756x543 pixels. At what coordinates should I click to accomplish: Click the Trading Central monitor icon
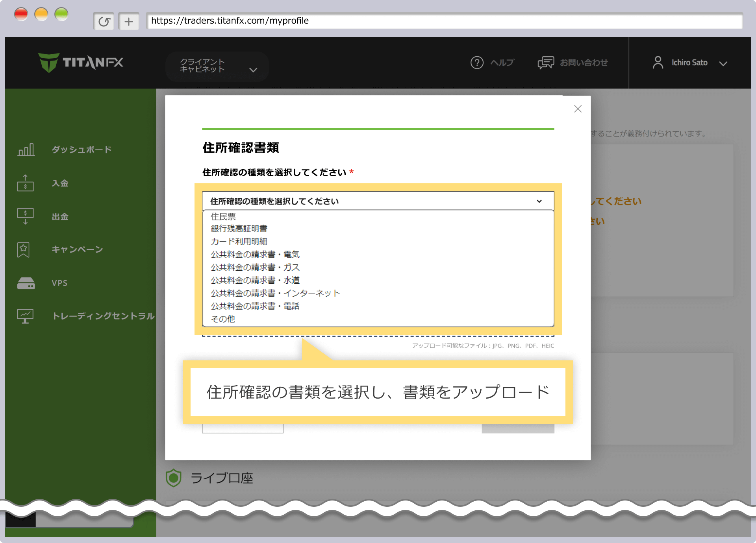click(x=25, y=316)
